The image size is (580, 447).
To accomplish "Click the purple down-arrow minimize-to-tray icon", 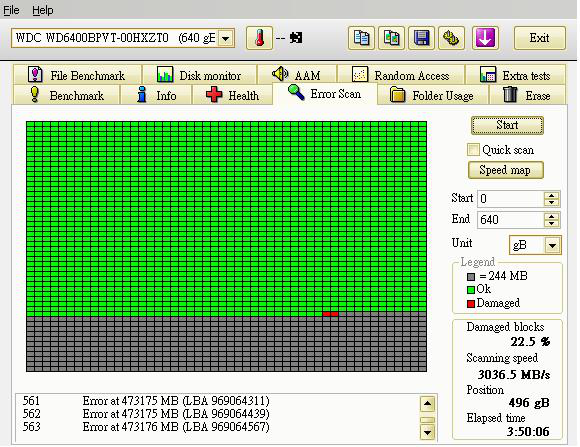I will (x=485, y=38).
